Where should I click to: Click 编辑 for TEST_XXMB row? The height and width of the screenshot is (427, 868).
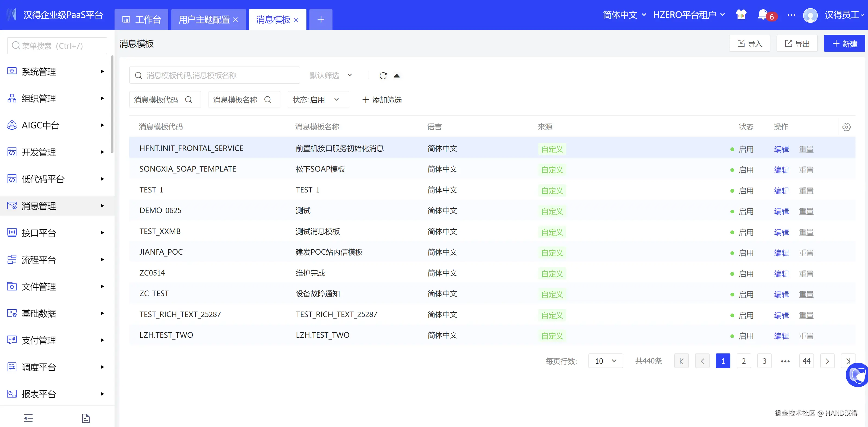tap(781, 232)
